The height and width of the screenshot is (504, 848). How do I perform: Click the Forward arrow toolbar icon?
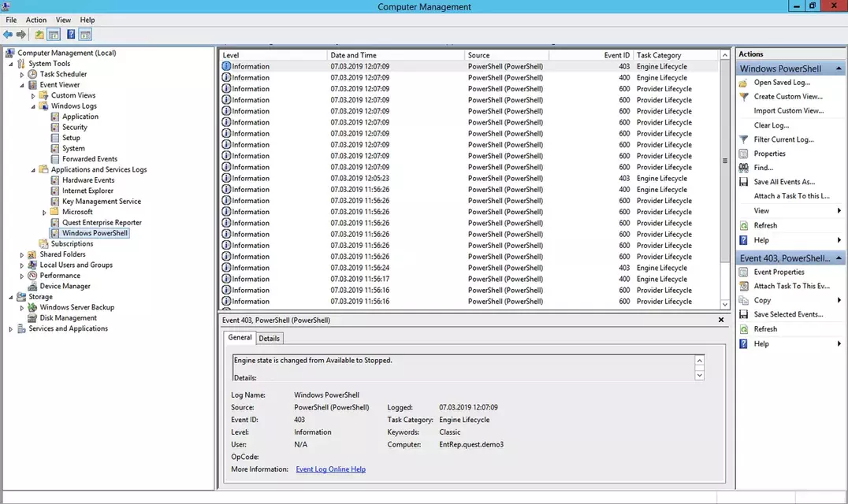click(x=21, y=35)
